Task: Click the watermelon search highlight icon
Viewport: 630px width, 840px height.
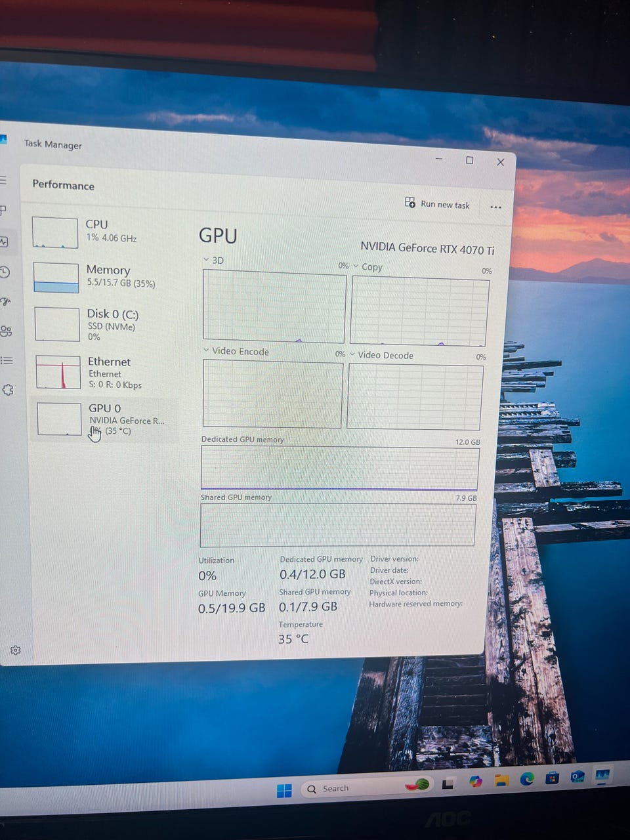Action: coord(417,785)
